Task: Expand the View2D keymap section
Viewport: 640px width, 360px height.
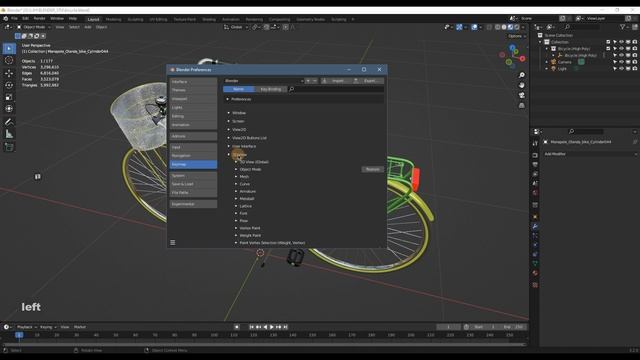Action: [229, 129]
